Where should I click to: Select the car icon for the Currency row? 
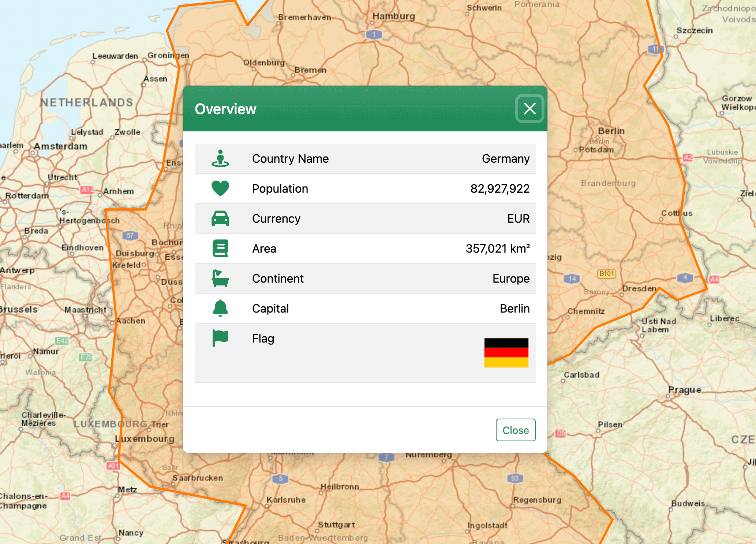pos(220,218)
